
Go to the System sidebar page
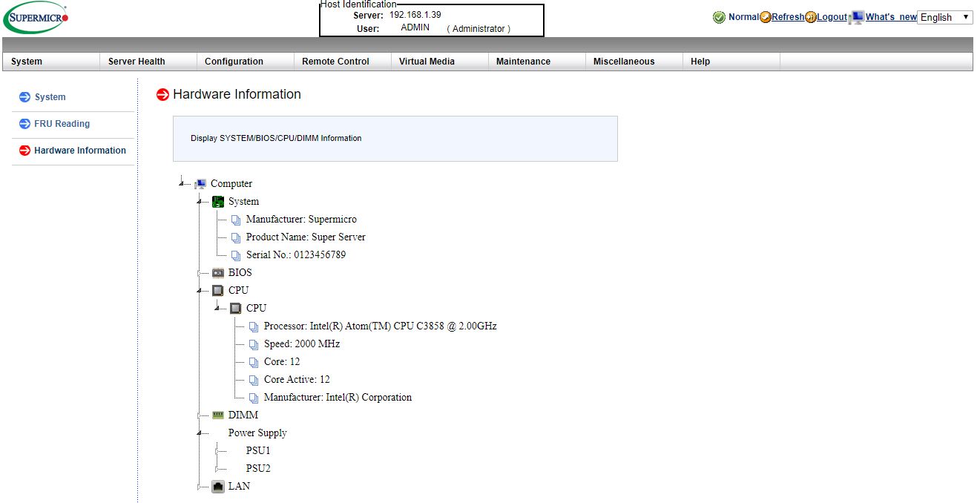(50, 97)
